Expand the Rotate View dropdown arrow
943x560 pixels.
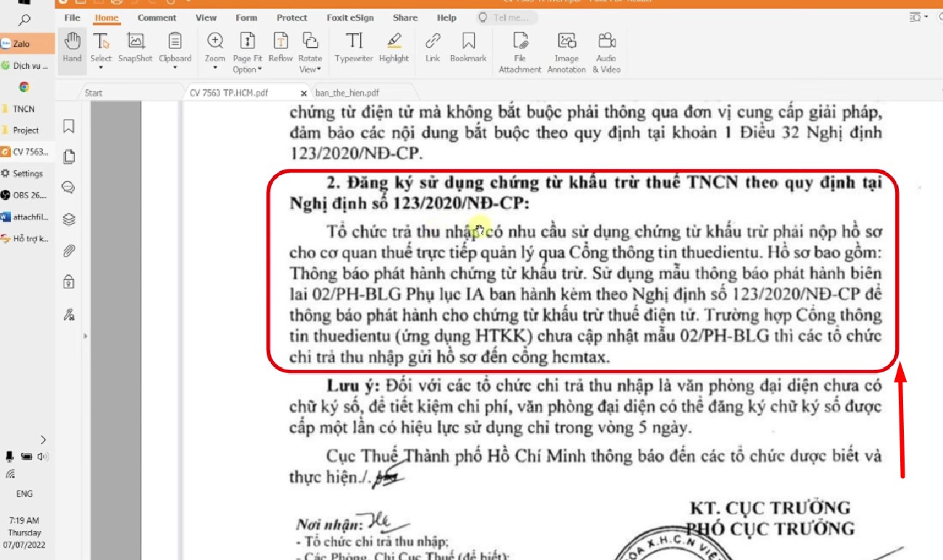tap(319, 70)
